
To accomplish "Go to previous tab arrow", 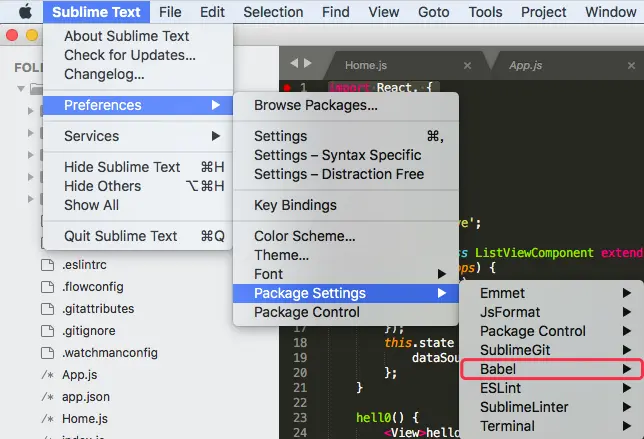I will (294, 63).
